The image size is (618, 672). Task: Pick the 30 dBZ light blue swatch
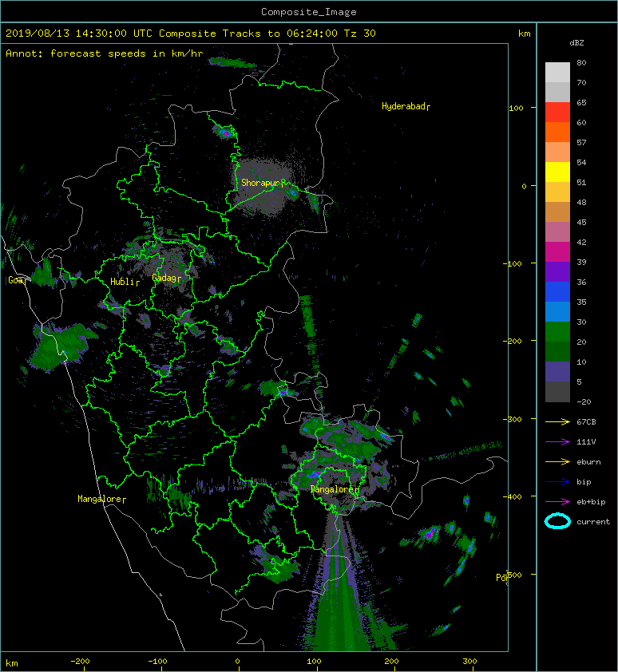click(x=557, y=311)
